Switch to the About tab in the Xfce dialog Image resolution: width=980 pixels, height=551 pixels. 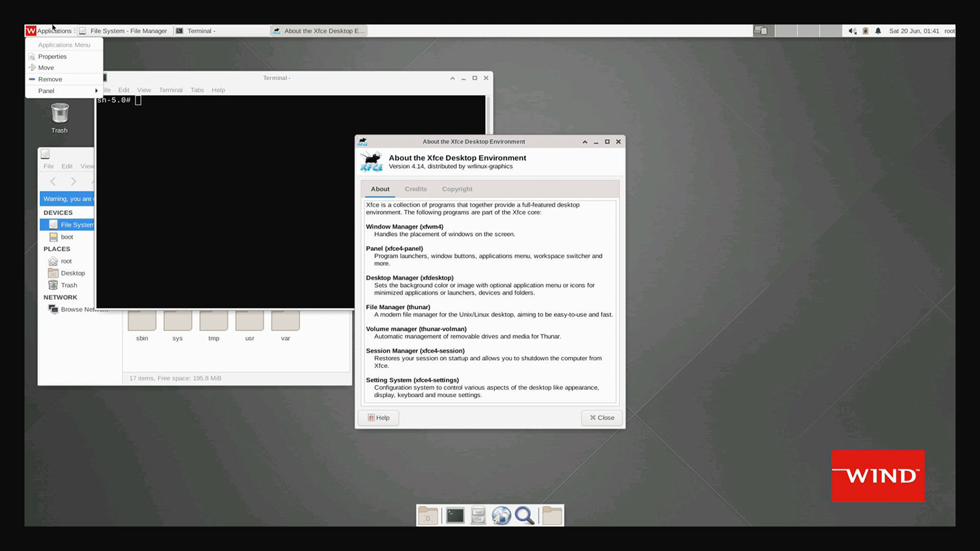[380, 189]
